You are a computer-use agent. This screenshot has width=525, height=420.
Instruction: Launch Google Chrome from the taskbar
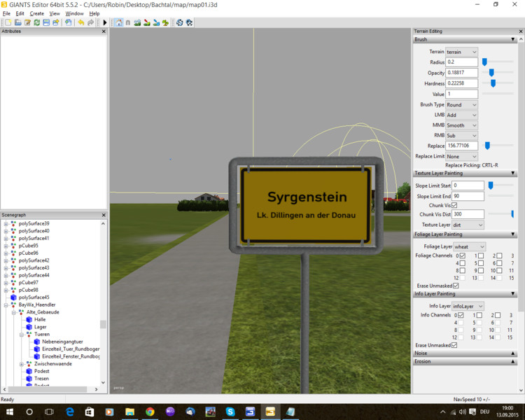pyautogui.click(x=150, y=412)
